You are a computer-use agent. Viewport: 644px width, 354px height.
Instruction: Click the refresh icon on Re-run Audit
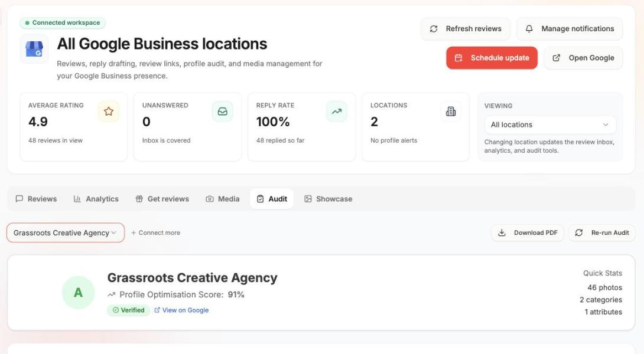coord(578,232)
